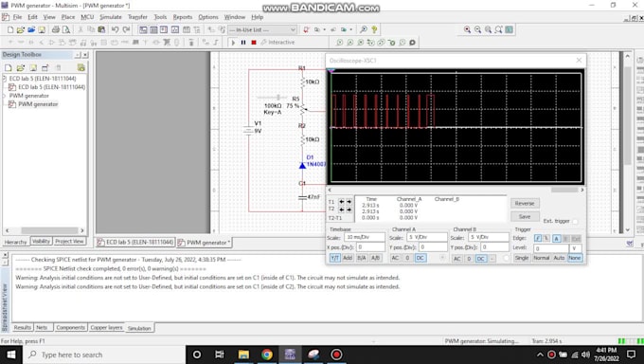The width and height of the screenshot is (644, 364).
Task: Toggle the Ext. trigger radio button
Action: (x=575, y=221)
